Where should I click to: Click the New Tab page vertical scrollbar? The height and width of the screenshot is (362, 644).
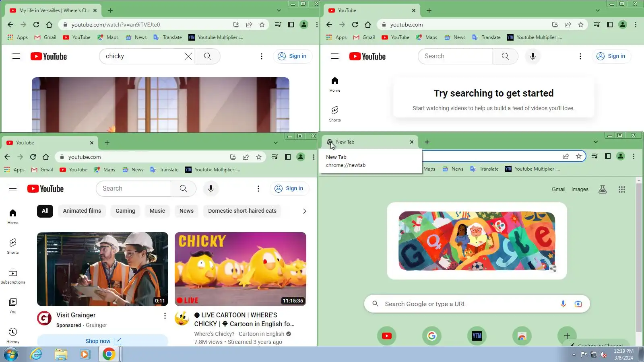tap(639, 257)
